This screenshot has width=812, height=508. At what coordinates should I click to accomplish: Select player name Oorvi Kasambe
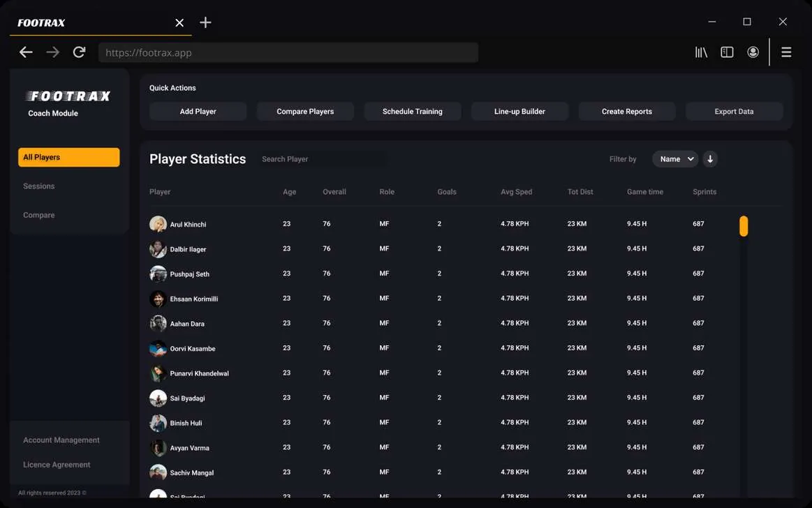[x=193, y=349]
